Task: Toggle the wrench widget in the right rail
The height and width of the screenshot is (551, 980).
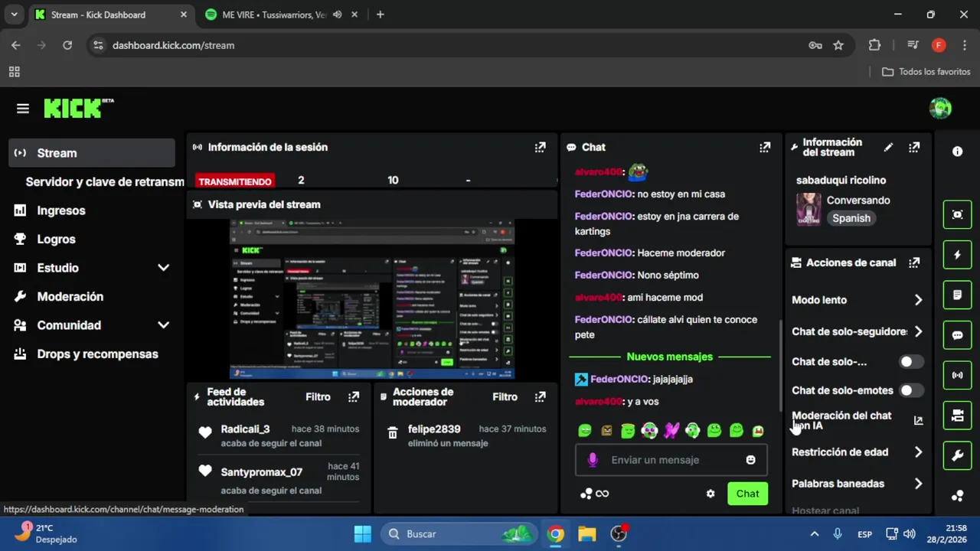Action: click(957, 456)
